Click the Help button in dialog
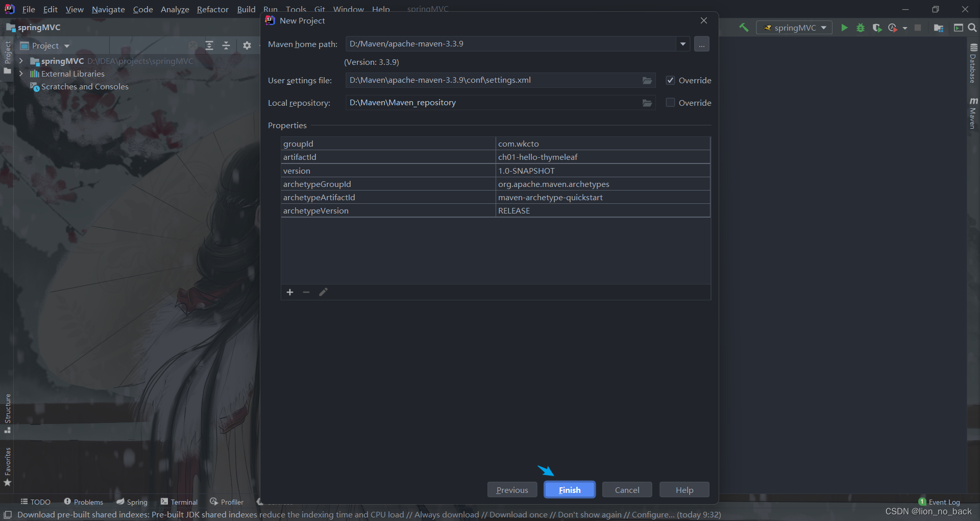Viewport: 980px width, 521px height. (x=684, y=490)
